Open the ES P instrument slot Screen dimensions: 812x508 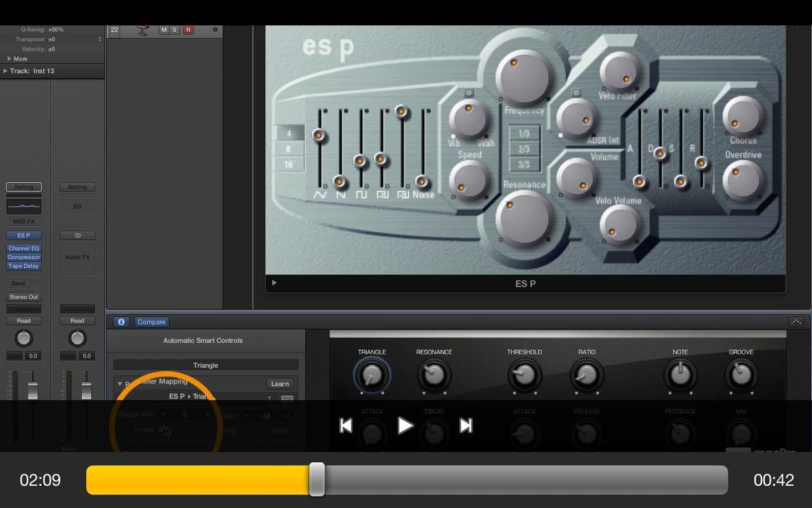point(23,236)
